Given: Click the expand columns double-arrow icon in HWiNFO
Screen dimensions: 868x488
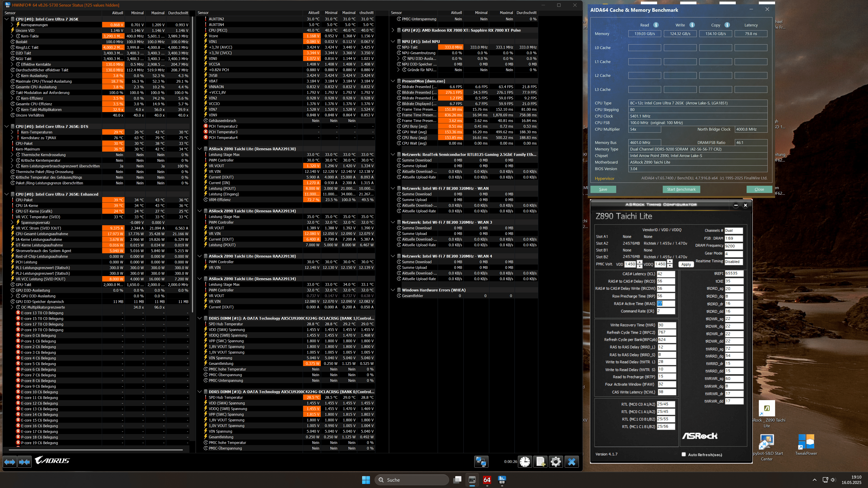Looking at the screenshot, I should tap(9, 462).
